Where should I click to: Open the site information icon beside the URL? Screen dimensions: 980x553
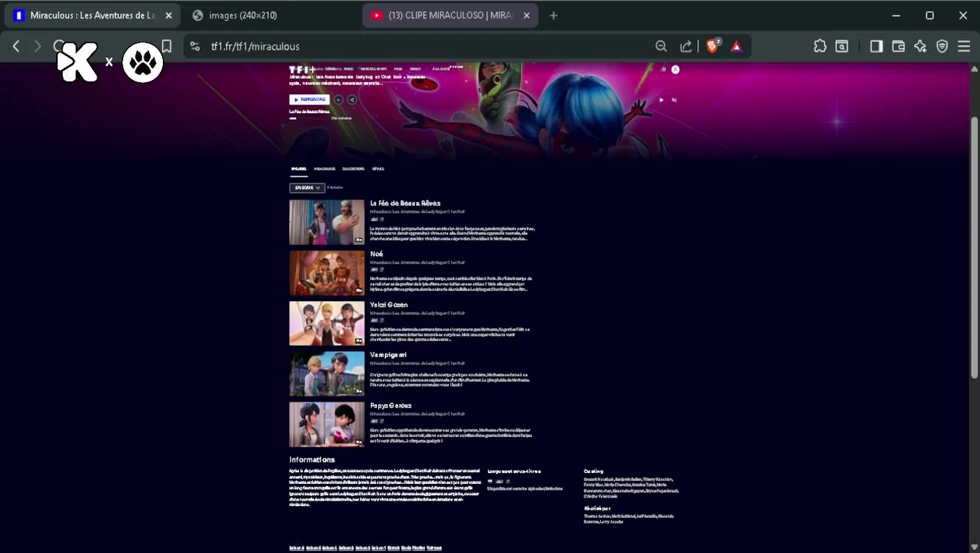tap(194, 47)
